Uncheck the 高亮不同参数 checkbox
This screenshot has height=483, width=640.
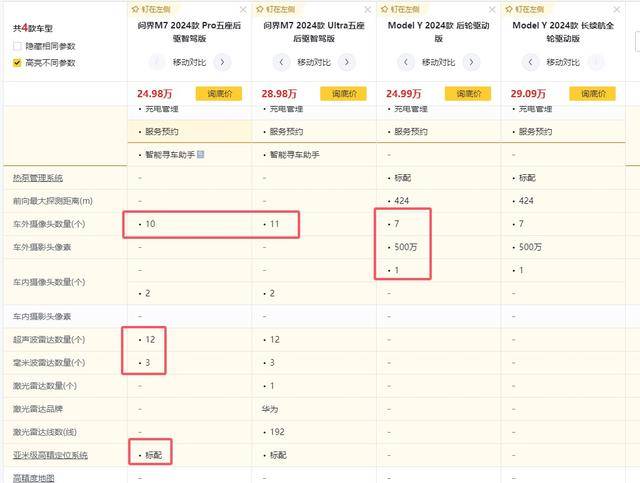point(17,63)
